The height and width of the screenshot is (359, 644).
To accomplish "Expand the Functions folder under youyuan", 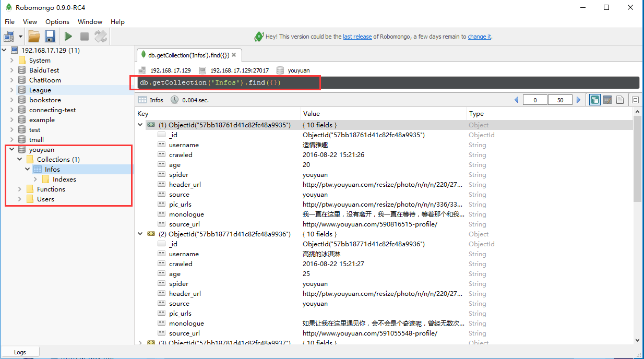I will click(x=20, y=189).
